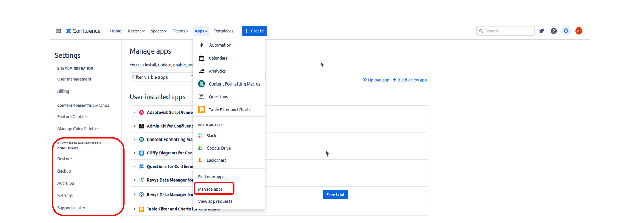Viewport: 644px width, 223px height.
Task: Open the Spaces dropdown menu
Action: click(x=158, y=31)
